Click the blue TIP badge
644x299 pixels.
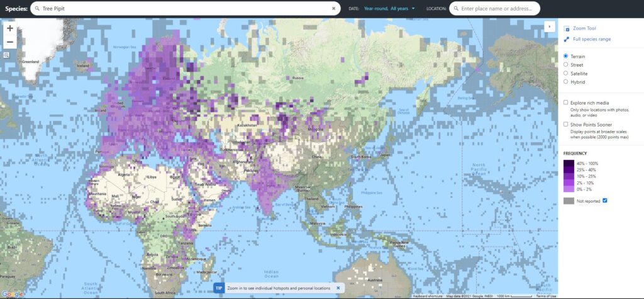pyautogui.click(x=219, y=288)
